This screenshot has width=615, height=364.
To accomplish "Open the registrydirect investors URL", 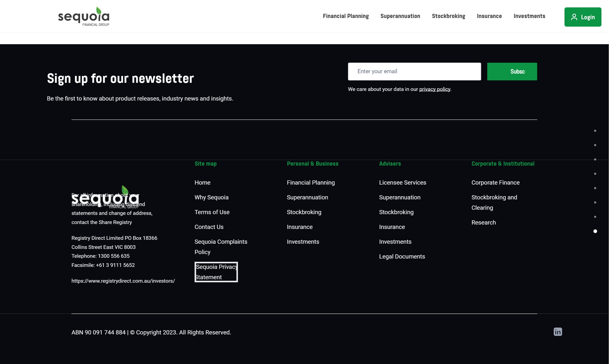I will pos(123,281).
